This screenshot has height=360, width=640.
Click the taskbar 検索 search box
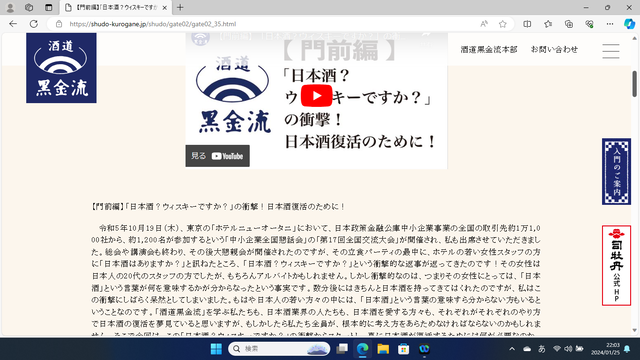[x=279, y=349]
